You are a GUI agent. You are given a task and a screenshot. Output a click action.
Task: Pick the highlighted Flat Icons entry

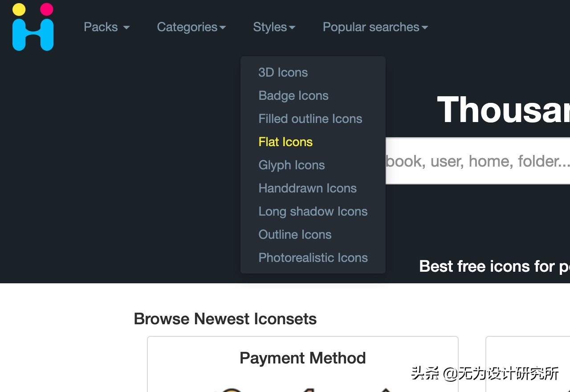285,142
